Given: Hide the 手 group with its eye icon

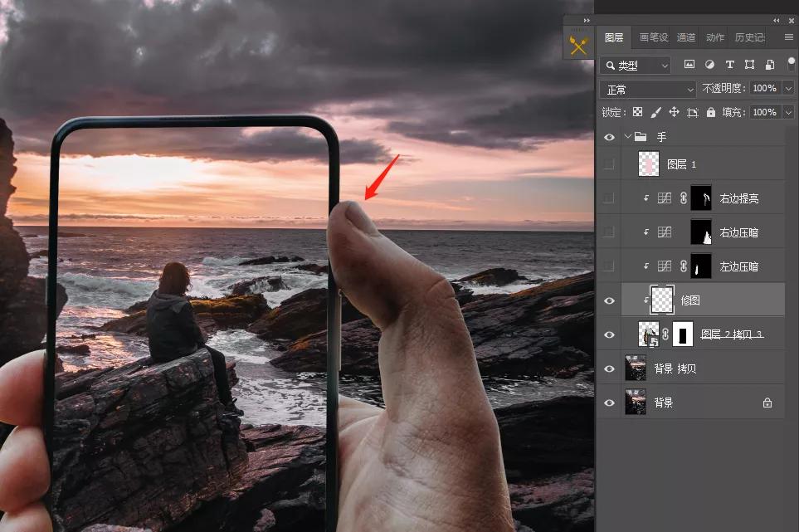Looking at the screenshot, I should (609, 137).
